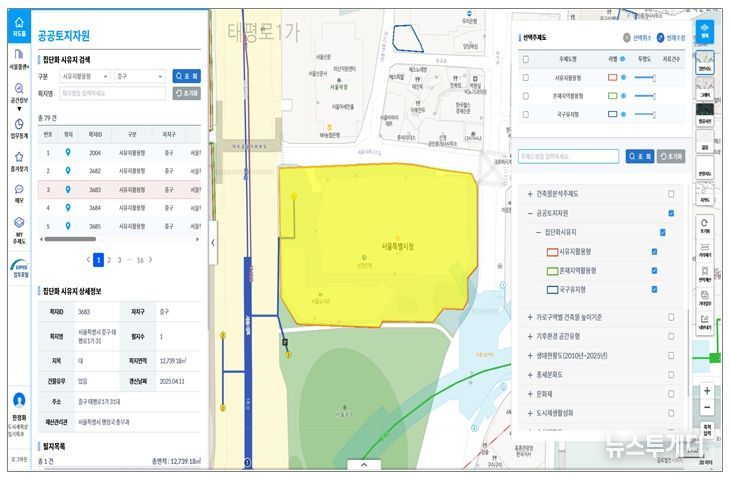Click 초기화 reset button beside theme search
731x479 pixels.
pyautogui.click(x=671, y=156)
